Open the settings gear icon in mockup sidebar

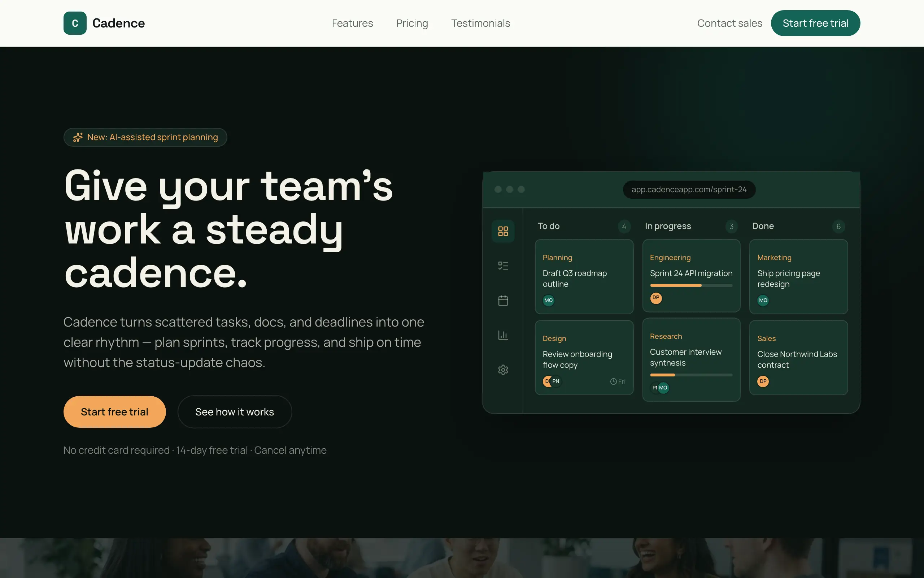(503, 370)
